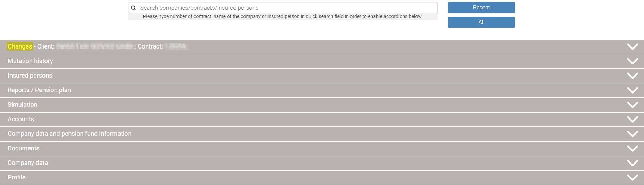
Task: Expand Simulation section chevron
Action: [x=632, y=105]
